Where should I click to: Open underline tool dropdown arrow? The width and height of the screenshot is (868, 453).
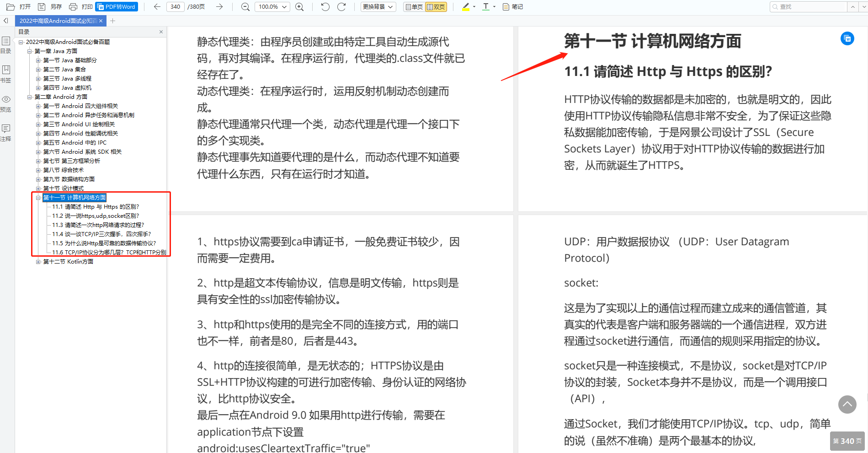[494, 7]
